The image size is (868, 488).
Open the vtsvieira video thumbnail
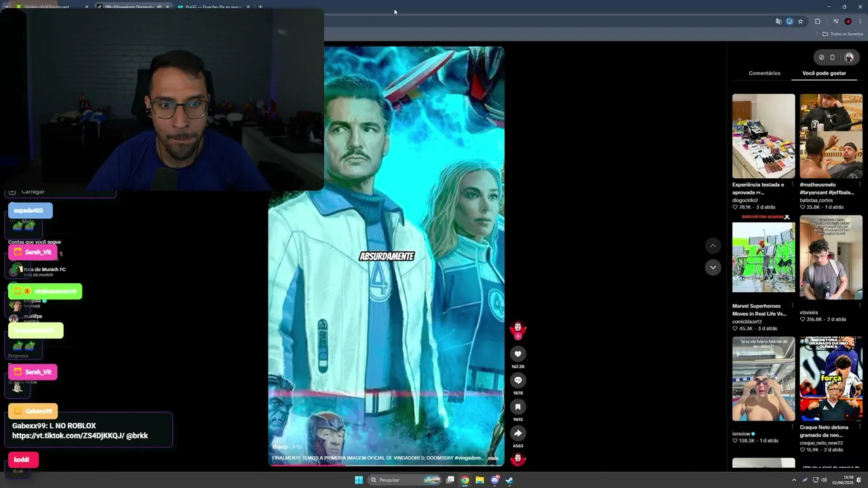tap(831, 258)
